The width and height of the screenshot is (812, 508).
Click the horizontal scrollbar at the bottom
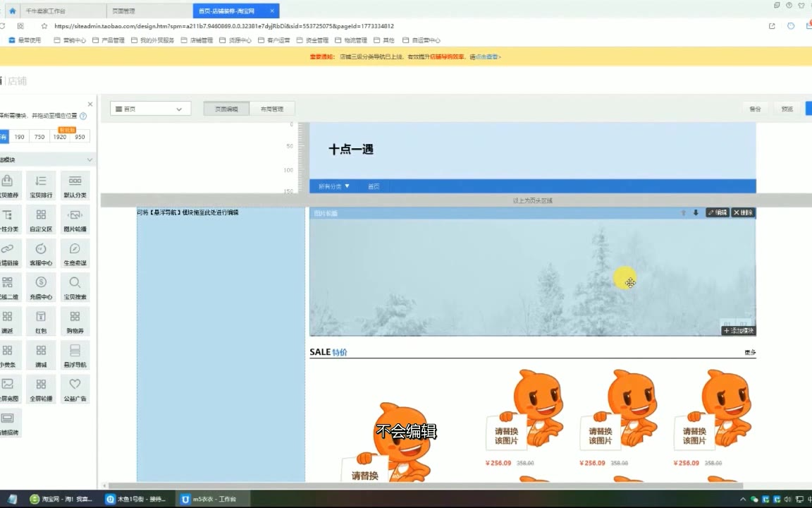423,485
